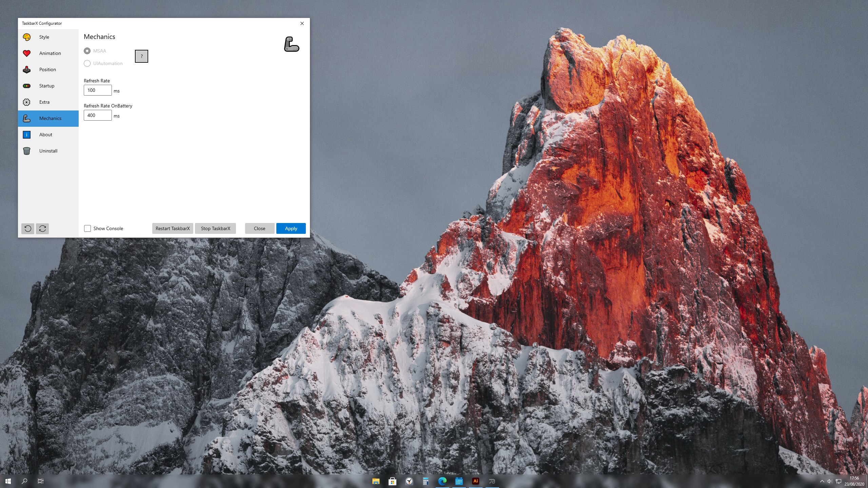The width and height of the screenshot is (868, 488).
Task: Select the Style palette icon in the sidebar
Action: (27, 37)
